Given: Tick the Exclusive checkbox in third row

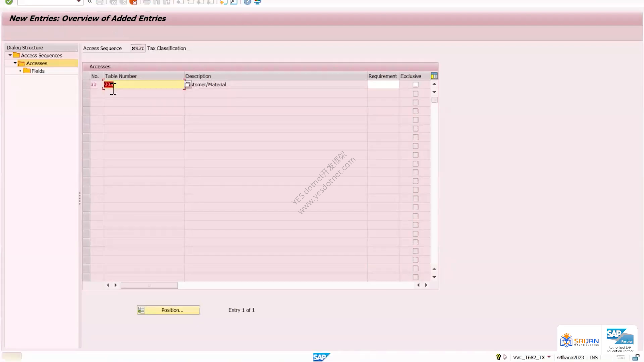Looking at the screenshot, I should (x=415, y=102).
